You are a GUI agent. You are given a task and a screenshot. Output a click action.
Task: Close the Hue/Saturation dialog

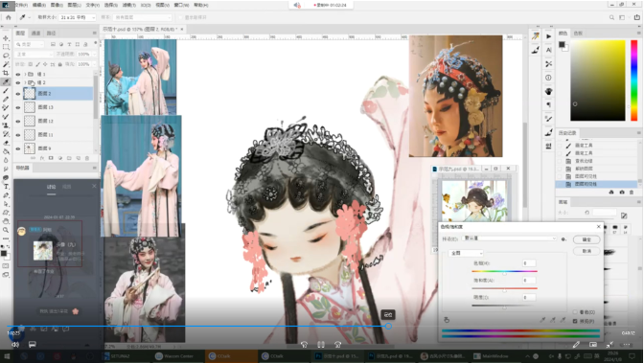tap(598, 227)
